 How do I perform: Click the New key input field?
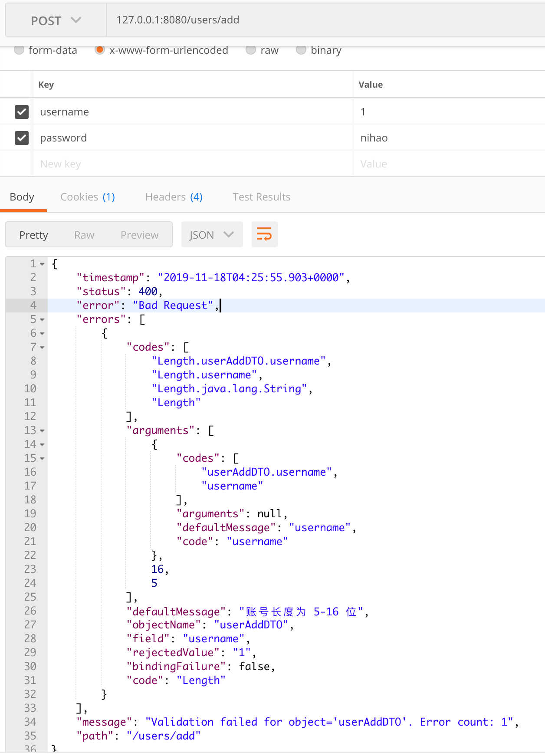tap(191, 164)
